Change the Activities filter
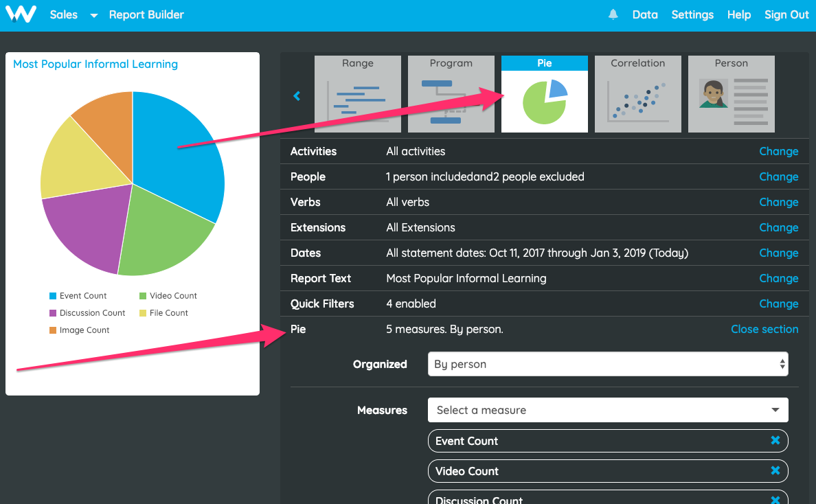 [778, 151]
